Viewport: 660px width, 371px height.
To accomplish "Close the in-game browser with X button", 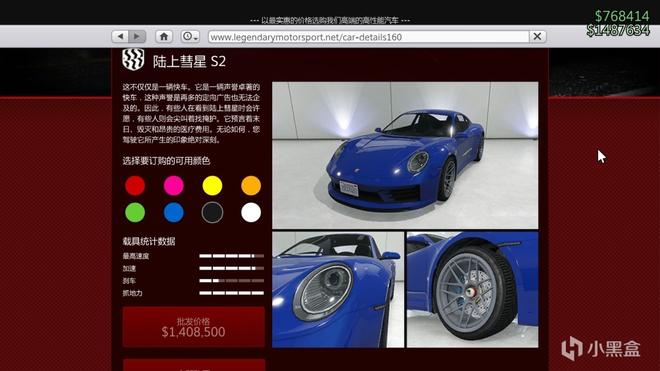I will 538,37.
